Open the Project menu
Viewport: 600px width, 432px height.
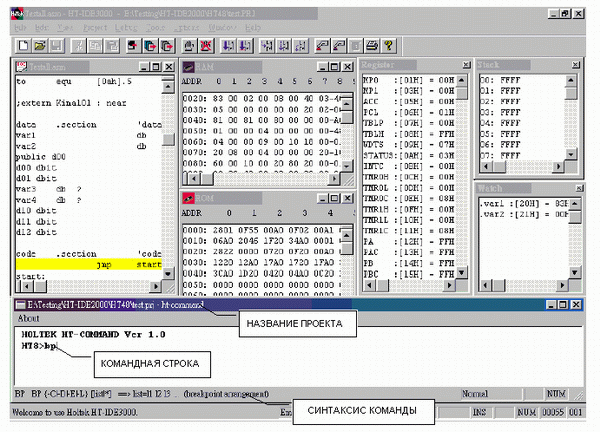pos(95,28)
